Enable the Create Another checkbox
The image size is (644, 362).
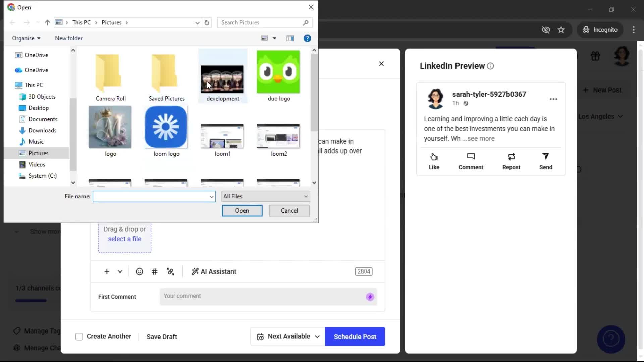[x=79, y=336]
